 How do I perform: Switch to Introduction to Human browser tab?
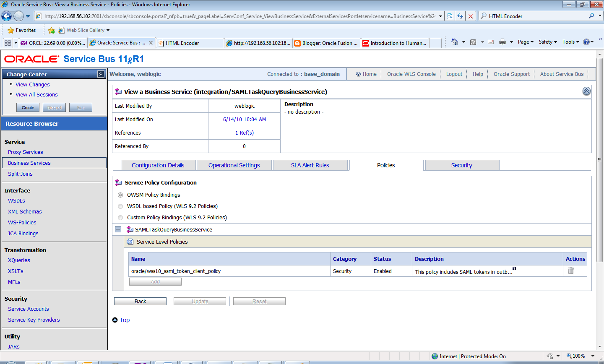click(x=394, y=43)
